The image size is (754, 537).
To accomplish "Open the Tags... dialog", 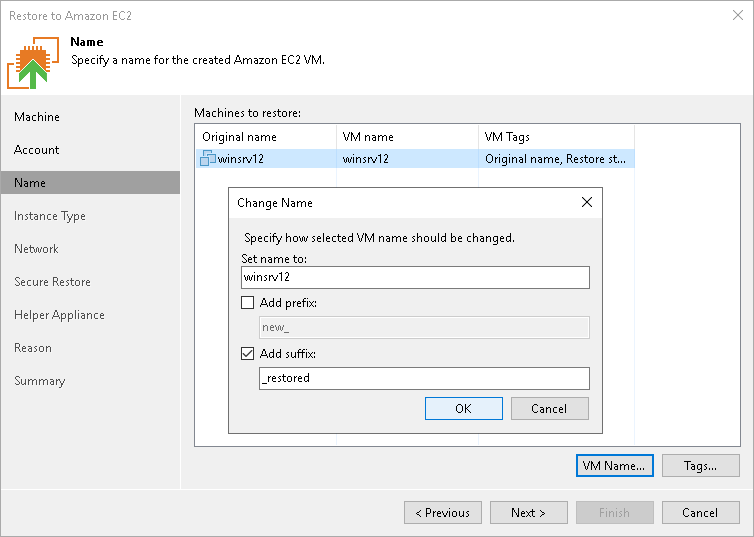I will [701, 466].
